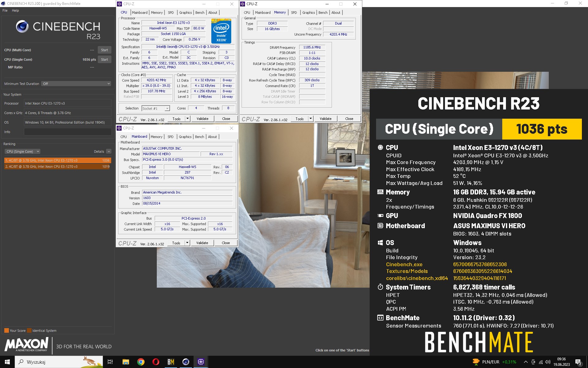This screenshot has height=368, width=588.
Task: Open the SPD tab in the Mainboard window of CPU-Z
Action: click(171, 137)
